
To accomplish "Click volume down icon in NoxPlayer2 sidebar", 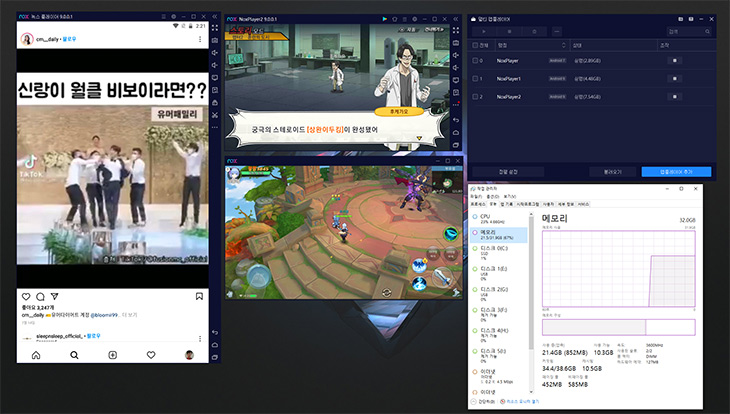I will tap(456, 68).
